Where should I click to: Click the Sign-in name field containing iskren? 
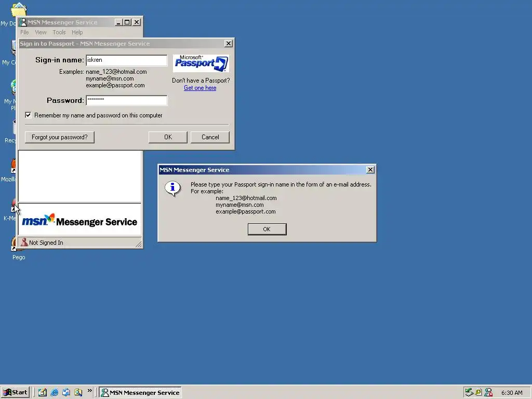tap(127, 60)
